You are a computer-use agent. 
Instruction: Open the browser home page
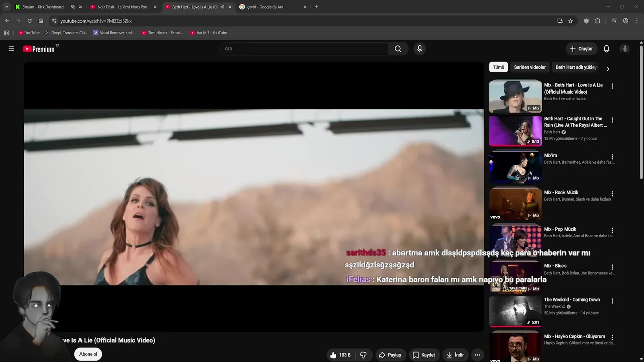pos(41,21)
